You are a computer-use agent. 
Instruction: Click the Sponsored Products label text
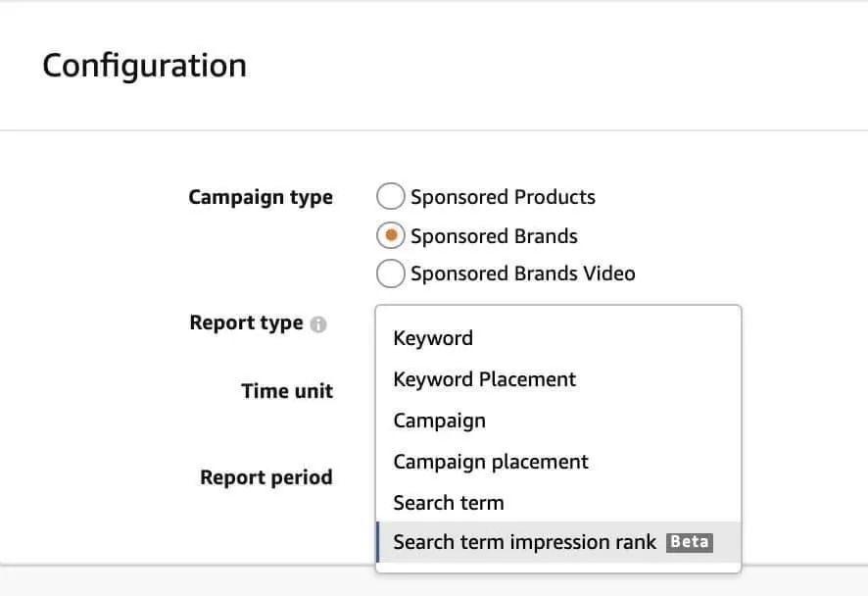click(x=503, y=197)
